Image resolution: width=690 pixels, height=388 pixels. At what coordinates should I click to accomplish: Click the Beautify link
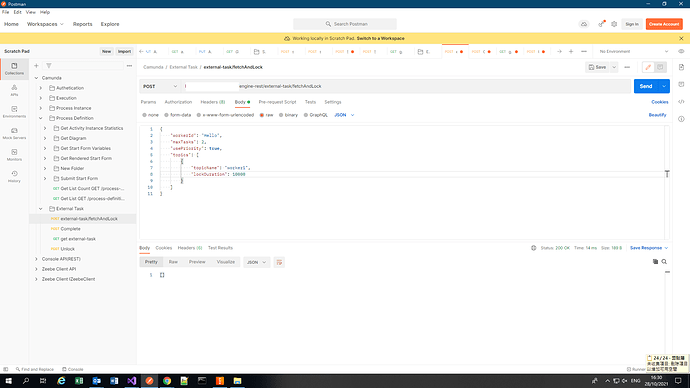657,115
